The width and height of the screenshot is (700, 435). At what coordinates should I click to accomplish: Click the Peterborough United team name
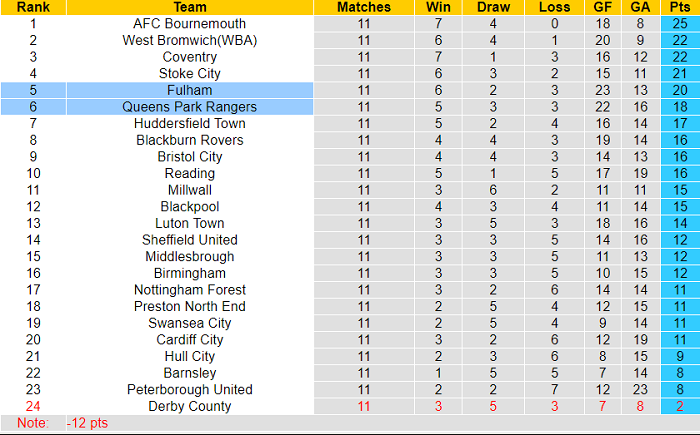pyautogui.click(x=189, y=389)
